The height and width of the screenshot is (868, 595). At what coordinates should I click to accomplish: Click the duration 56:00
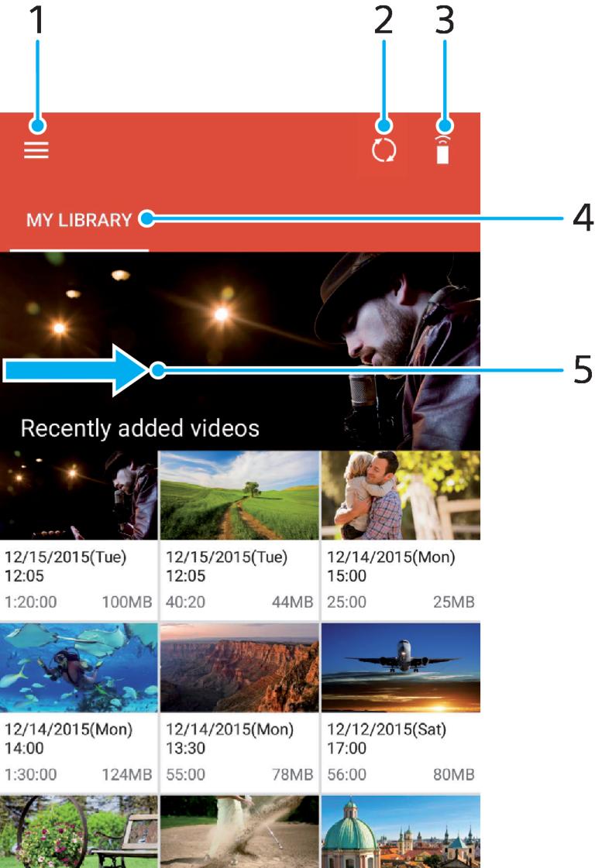[x=346, y=774]
